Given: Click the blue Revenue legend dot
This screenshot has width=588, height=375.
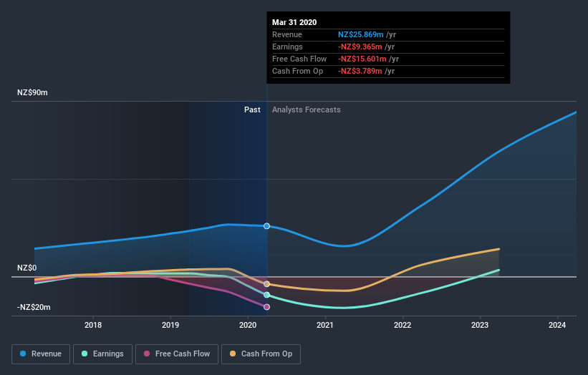Looking at the screenshot, I should click(23, 354).
